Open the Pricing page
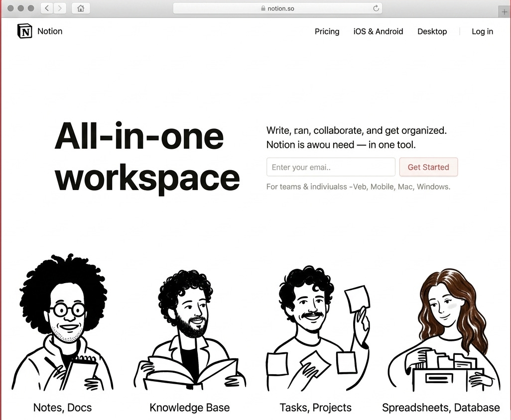This screenshot has width=511, height=420. [x=327, y=31]
